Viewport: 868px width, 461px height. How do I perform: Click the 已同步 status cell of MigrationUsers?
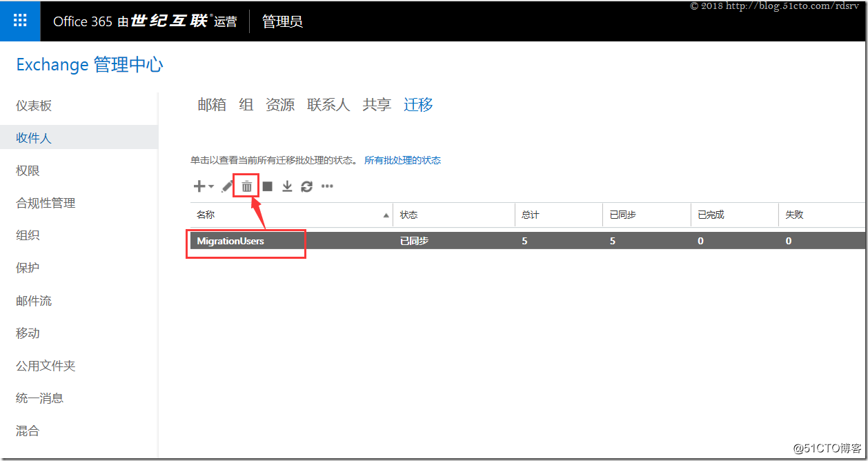414,241
